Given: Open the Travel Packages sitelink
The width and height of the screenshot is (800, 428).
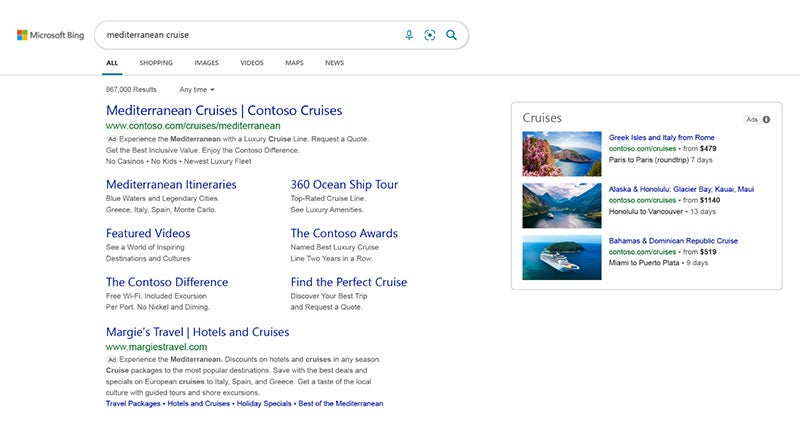Looking at the screenshot, I should coord(133,404).
